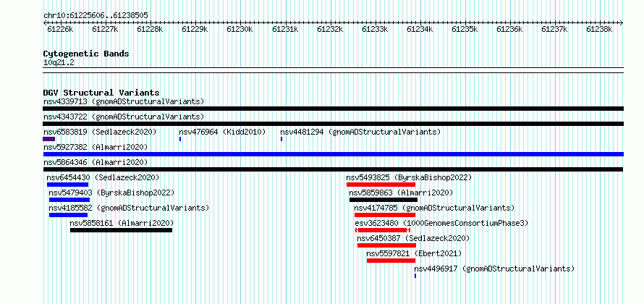The width and height of the screenshot is (644, 304).
Task: Click the nsv6583819 Sedlazeck2020 label
Action: click(x=100, y=132)
